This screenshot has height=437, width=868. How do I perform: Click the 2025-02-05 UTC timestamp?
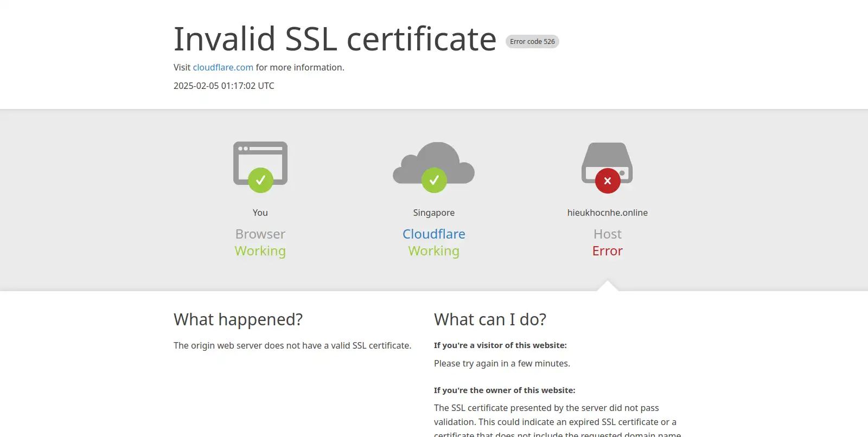pos(224,86)
